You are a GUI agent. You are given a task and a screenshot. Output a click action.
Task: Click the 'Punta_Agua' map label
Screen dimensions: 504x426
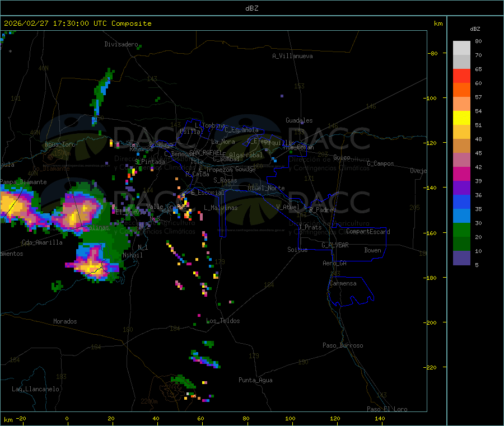tap(255, 380)
